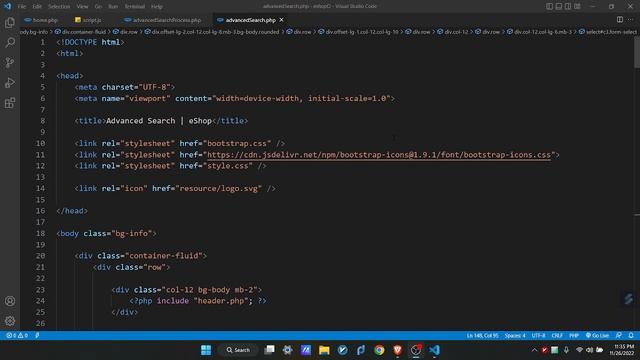Viewport: 640px width, 360px height.
Task: Click Ln 148, Col 95 status item
Action: coord(482,336)
